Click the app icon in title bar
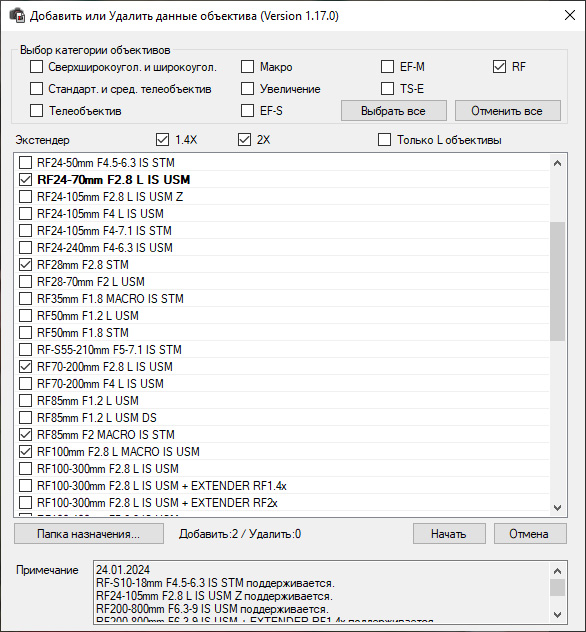This screenshot has width=586, height=632. [x=17, y=16]
